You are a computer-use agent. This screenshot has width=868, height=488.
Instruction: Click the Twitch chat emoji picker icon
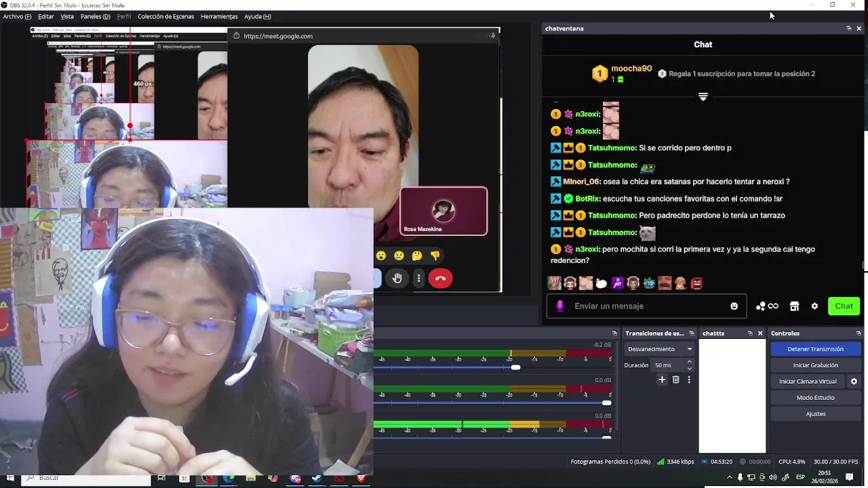coord(734,306)
